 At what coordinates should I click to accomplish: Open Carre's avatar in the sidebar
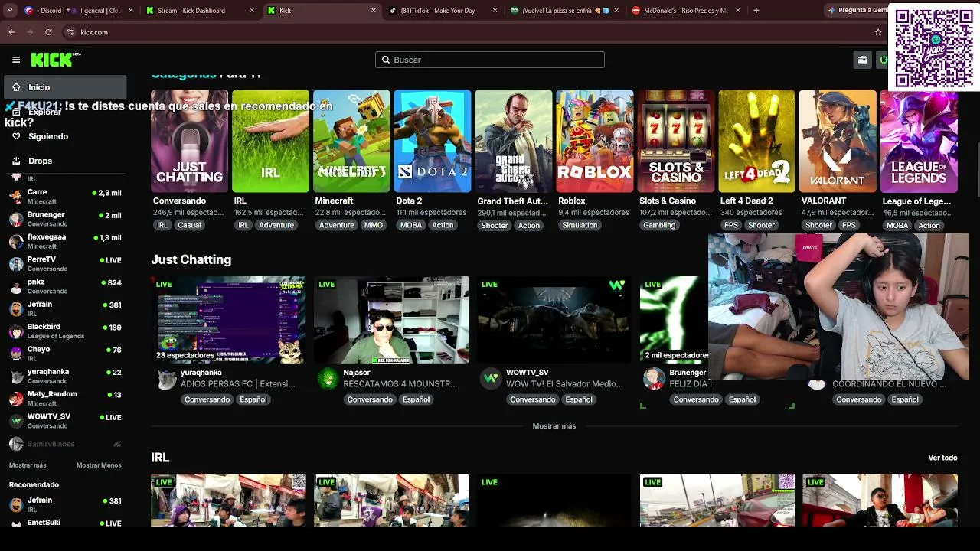coord(16,196)
